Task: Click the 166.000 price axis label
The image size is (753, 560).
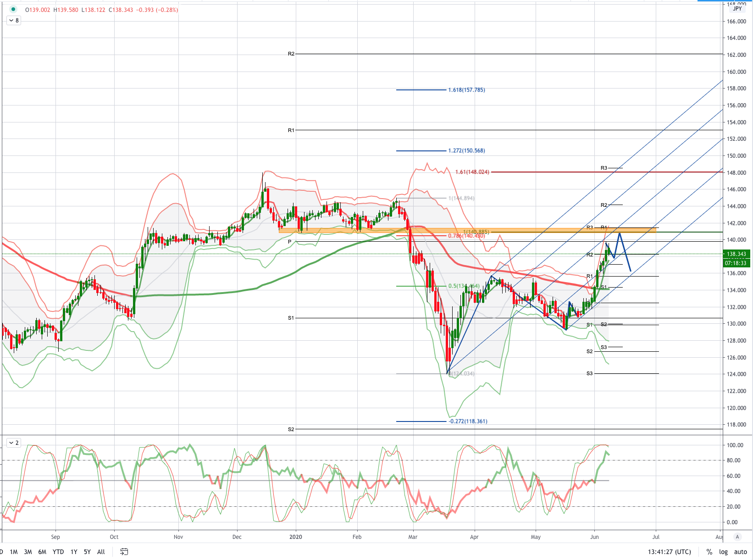Action: pyautogui.click(x=736, y=21)
